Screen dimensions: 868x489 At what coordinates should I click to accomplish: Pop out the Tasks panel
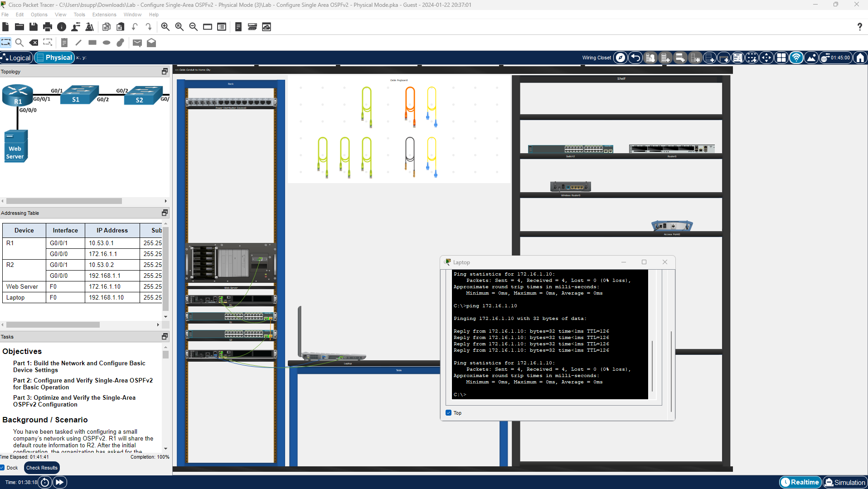coord(165,337)
